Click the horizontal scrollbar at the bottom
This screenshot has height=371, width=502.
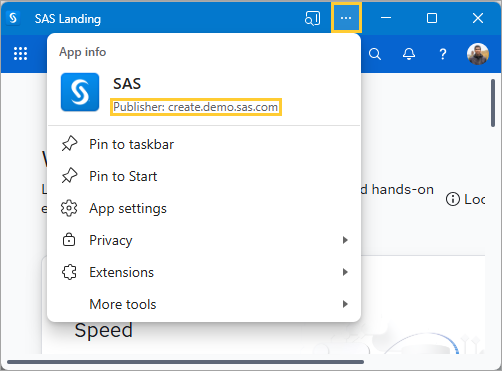185,362
